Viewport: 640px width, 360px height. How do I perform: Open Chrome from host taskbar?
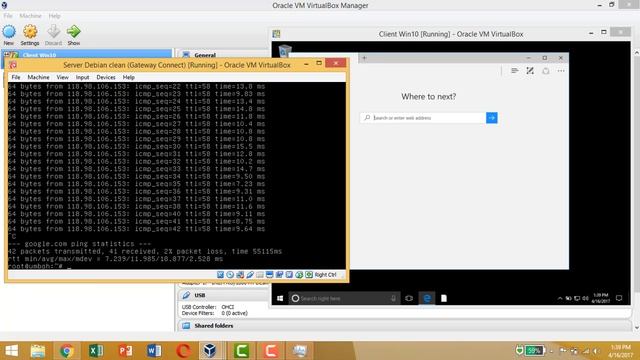click(x=67, y=351)
